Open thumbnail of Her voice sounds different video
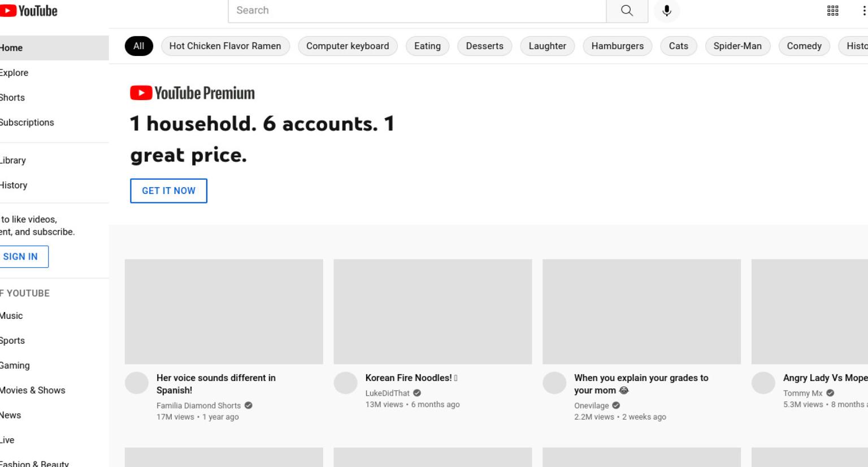The width and height of the screenshot is (868, 467). 224,312
